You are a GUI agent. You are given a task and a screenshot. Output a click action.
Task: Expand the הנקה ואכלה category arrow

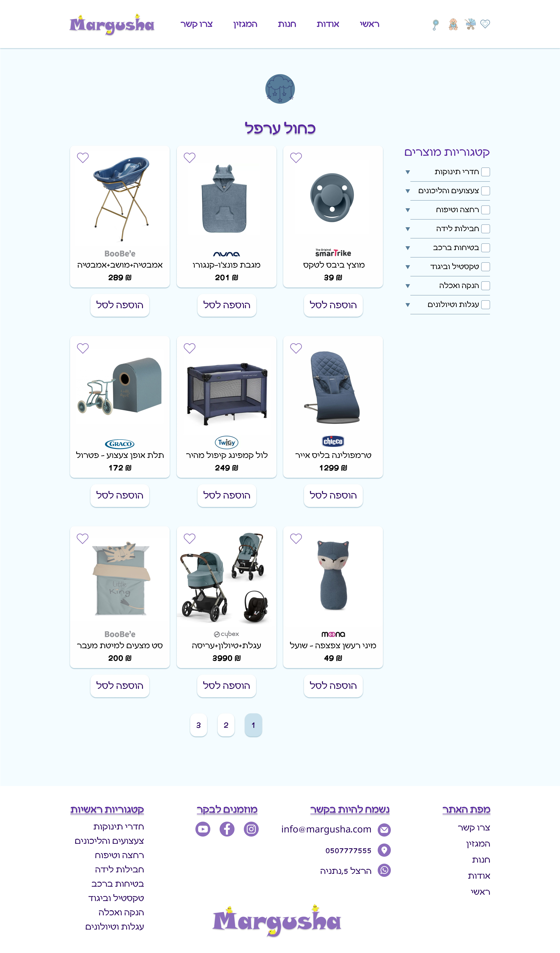tap(408, 286)
